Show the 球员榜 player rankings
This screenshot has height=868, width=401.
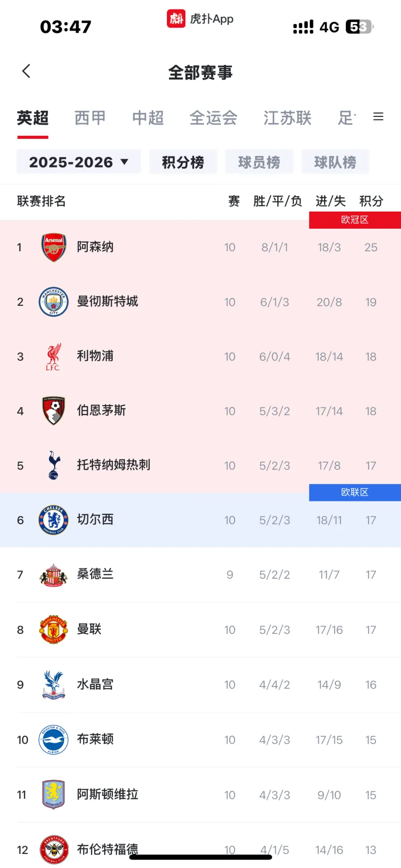(x=259, y=162)
